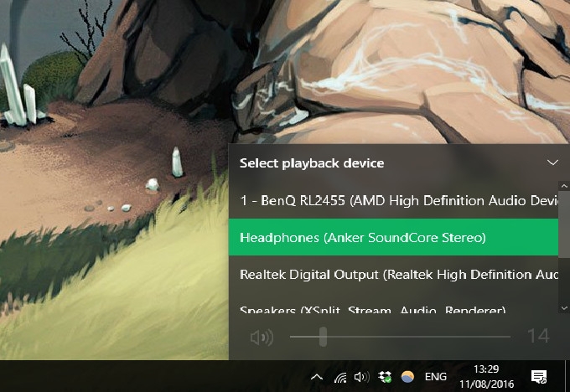Viewport: 570px width, 392px height.
Task: Select BenQ RL2455 AMD audio device
Action: point(393,200)
